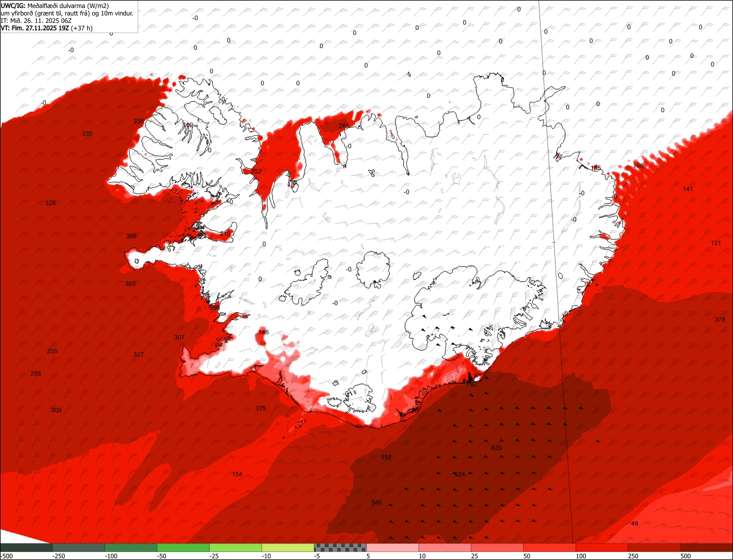Click the 50 to 100 red legend swatch
Image resolution: width=733 pixels, height=560 pixels.
tap(550, 547)
